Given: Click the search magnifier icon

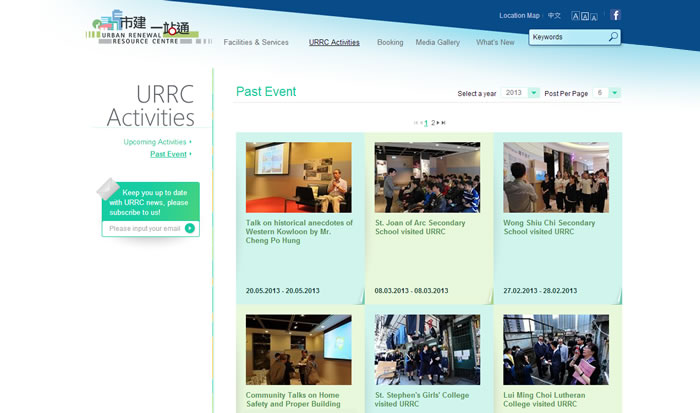Looking at the screenshot, I should 613,37.
